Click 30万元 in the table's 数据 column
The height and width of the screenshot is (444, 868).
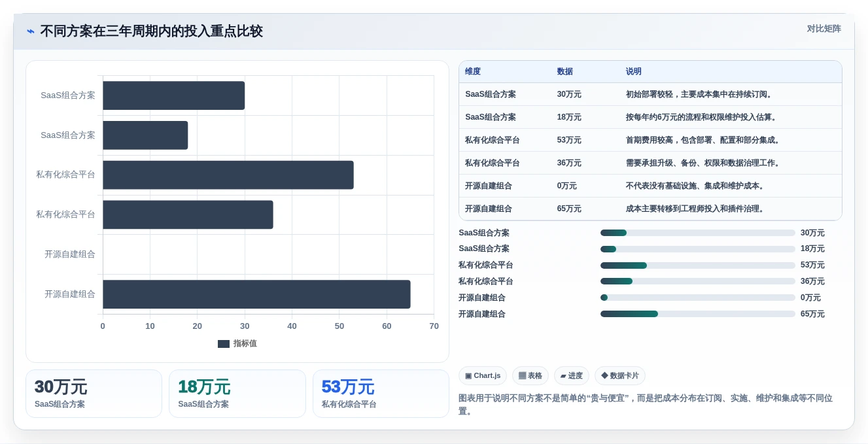(x=569, y=94)
